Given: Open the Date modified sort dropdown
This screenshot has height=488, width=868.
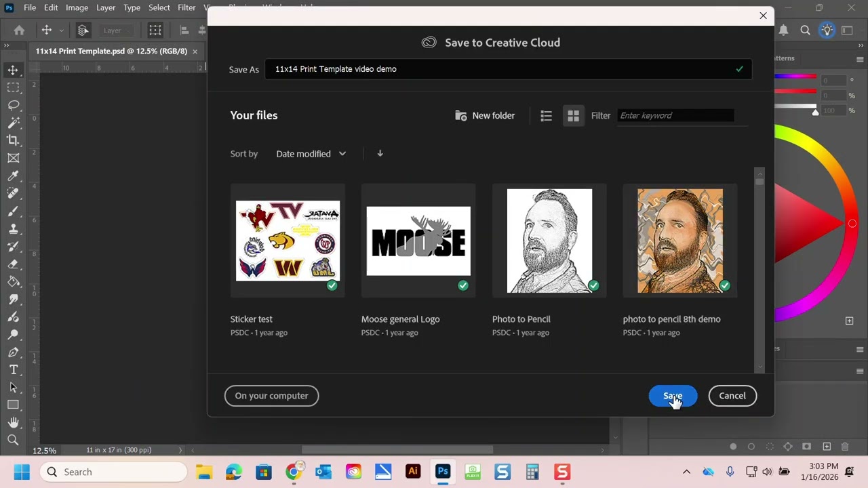Looking at the screenshot, I should pyautogui.click(x=311, y=154).
